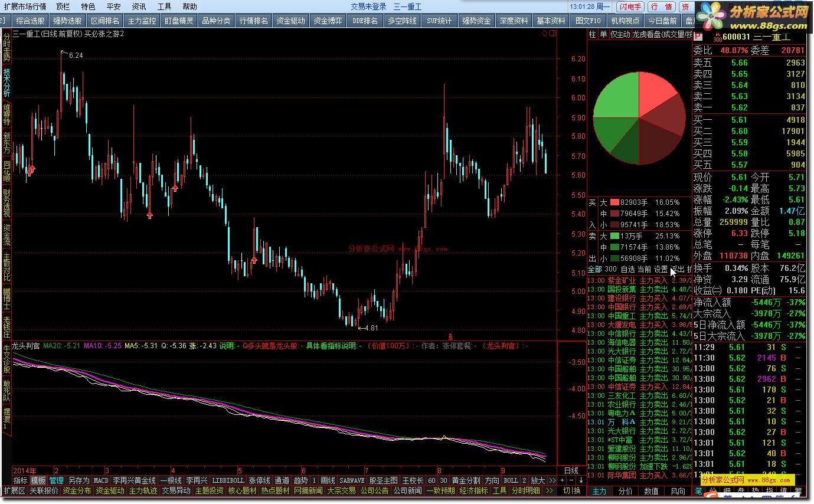This screenshot has width=814, height=504.
Task: Click the 机构视点 toolbar button
Action: [625, 21]
